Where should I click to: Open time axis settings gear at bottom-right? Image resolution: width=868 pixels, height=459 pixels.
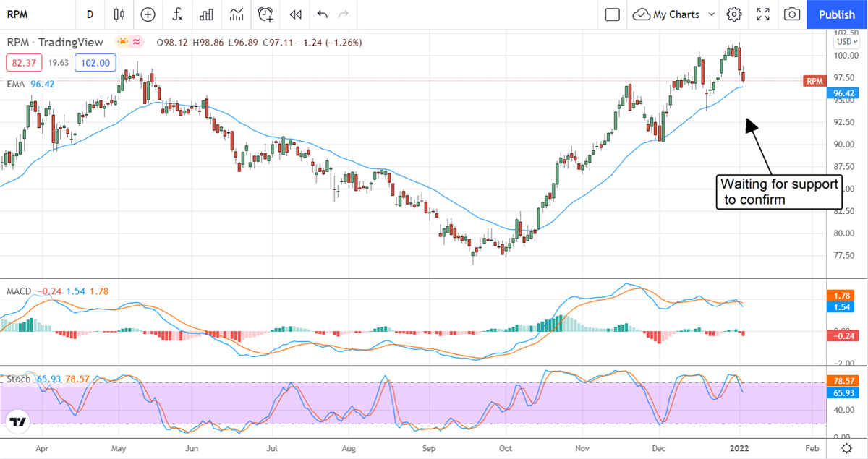(846, 448)
